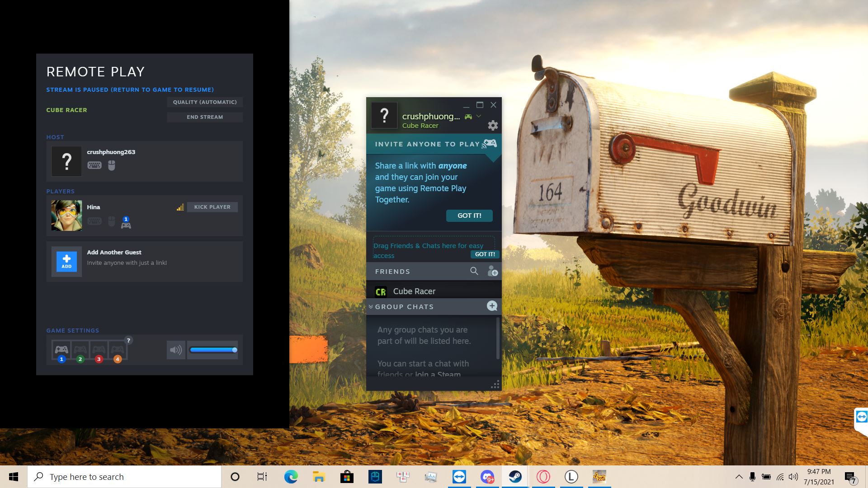Image resolution: width=868 pixels, height=488 pixels.
Task: Mute game audio speaker icon
Action: click(176, 350)
